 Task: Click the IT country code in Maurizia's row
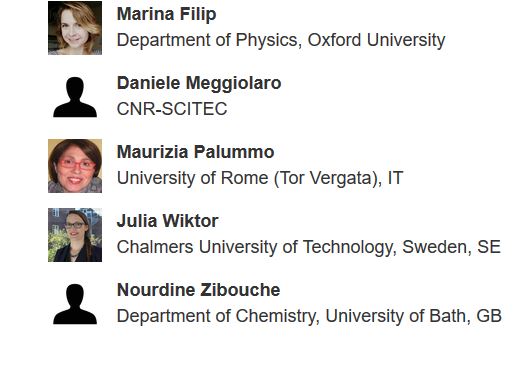pos(395,178)
